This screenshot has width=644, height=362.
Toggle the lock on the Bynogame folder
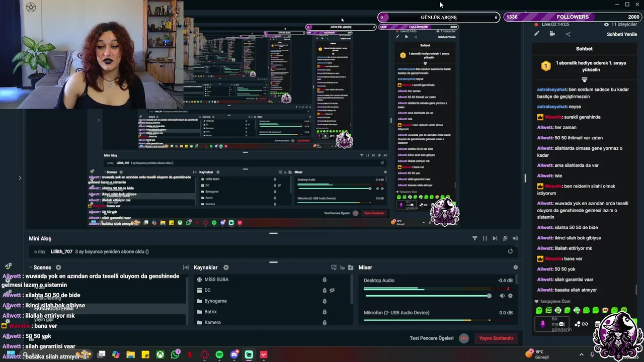[325, 301]
